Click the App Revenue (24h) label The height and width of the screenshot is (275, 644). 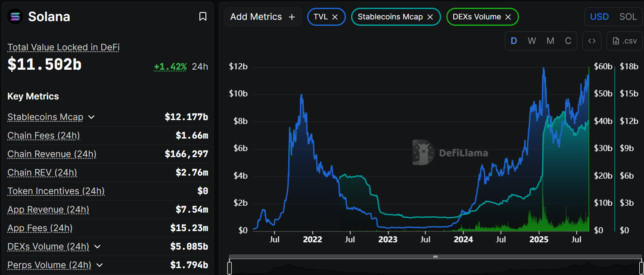point(48,210)
